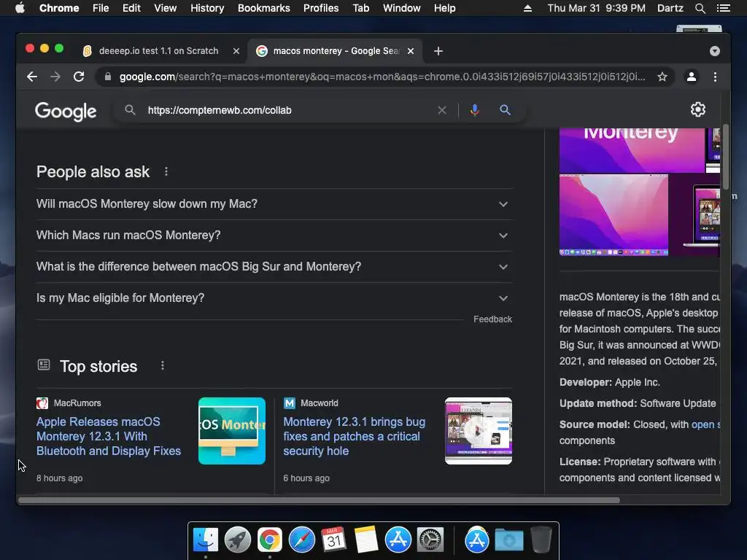Click Chrome icon in the Dock
747x560 pixels.
coord(270,540)
